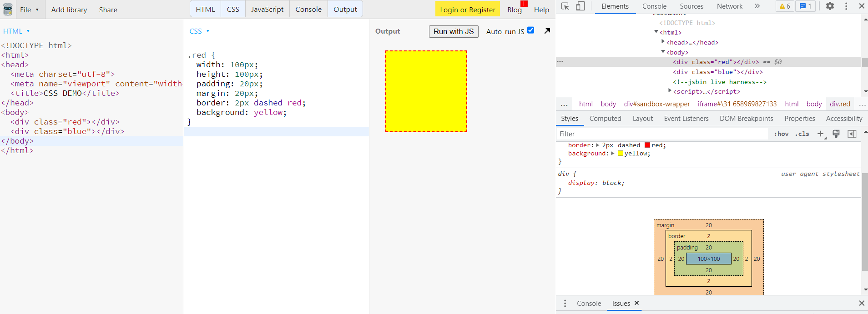The image size is (868, 314).
Task: Expand the head node in DOM tree
Action: (663, 41)
